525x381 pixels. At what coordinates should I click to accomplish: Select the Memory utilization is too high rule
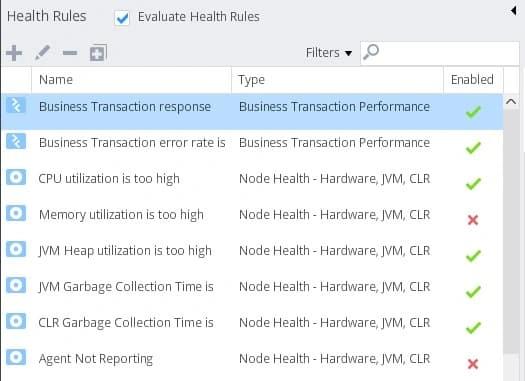pyautogui.click(x=252, y=215)
